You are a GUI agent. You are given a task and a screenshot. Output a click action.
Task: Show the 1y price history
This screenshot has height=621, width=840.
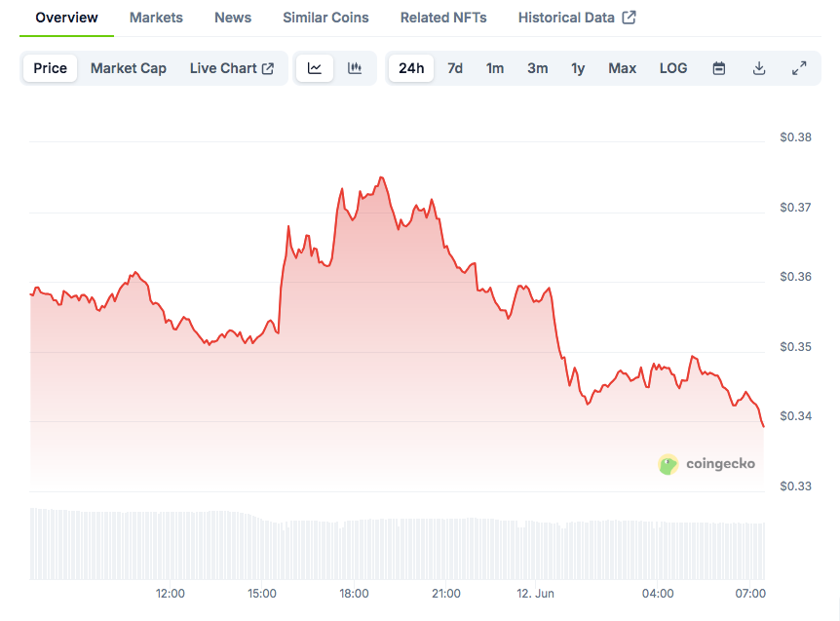[578, 68]
